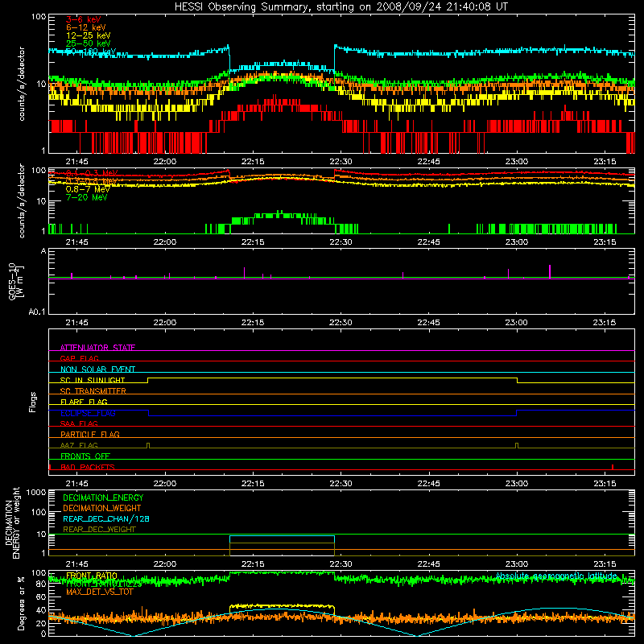
Task: Select the 'SC IN SUNLIGHT' flag label
Action: point(93,380)
